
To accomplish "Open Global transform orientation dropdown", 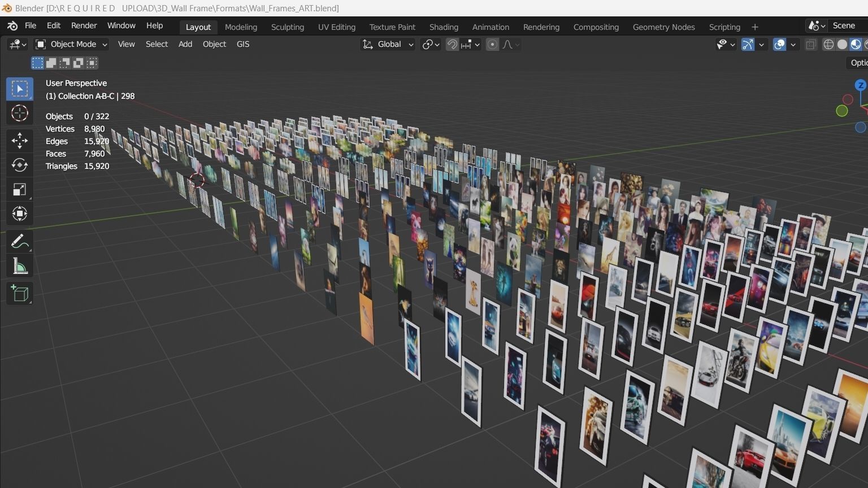I will coord(388,45).
